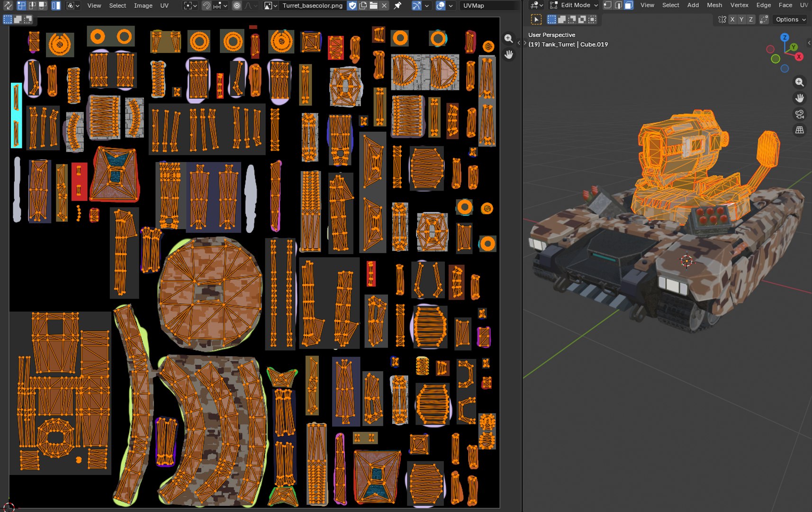Open the Image menu in UV editor
The width and height of the screenshot is (812, 512).
pyautogui.click(x=143, y=6)
